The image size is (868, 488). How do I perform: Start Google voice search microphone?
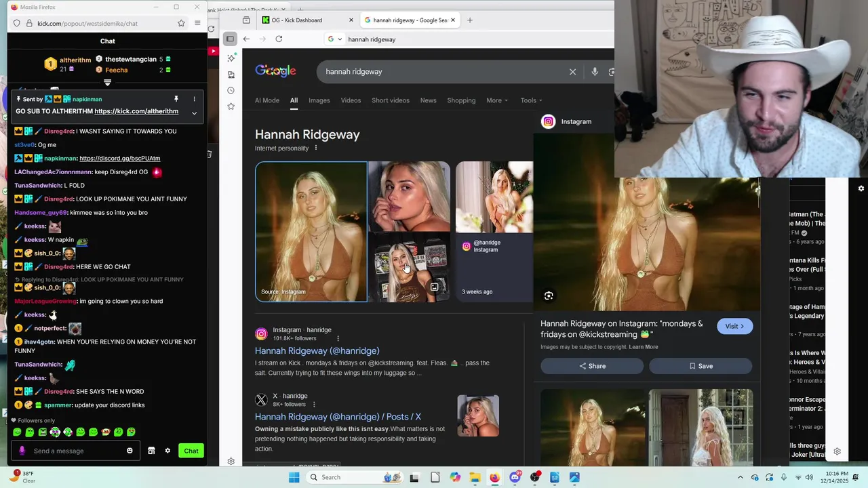[x=595, y=71]
